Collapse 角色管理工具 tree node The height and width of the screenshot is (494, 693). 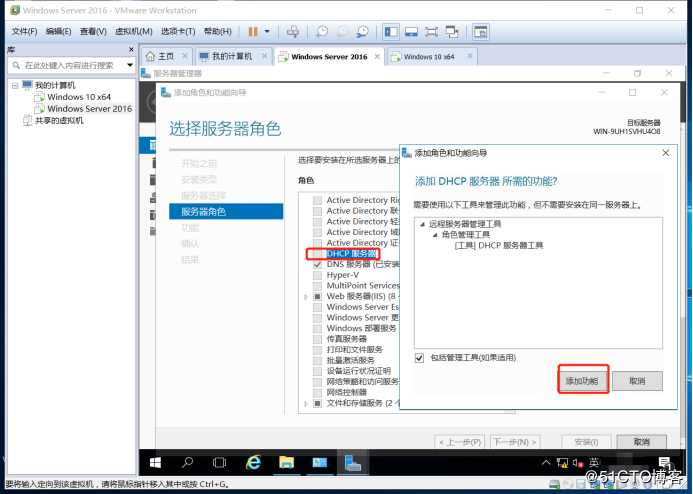pyautogui.click(x=435, y=235)
